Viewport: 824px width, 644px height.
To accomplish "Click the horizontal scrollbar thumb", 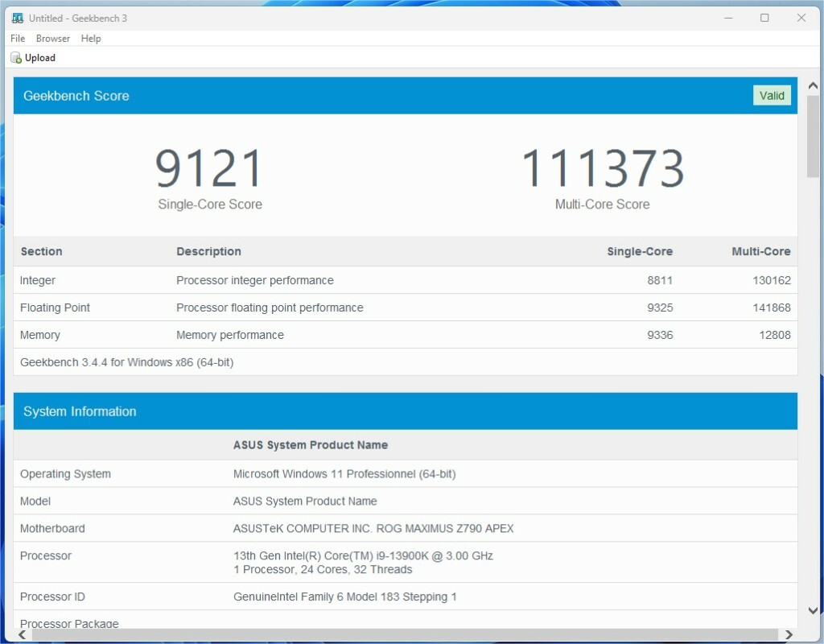I will click(405, 634).
